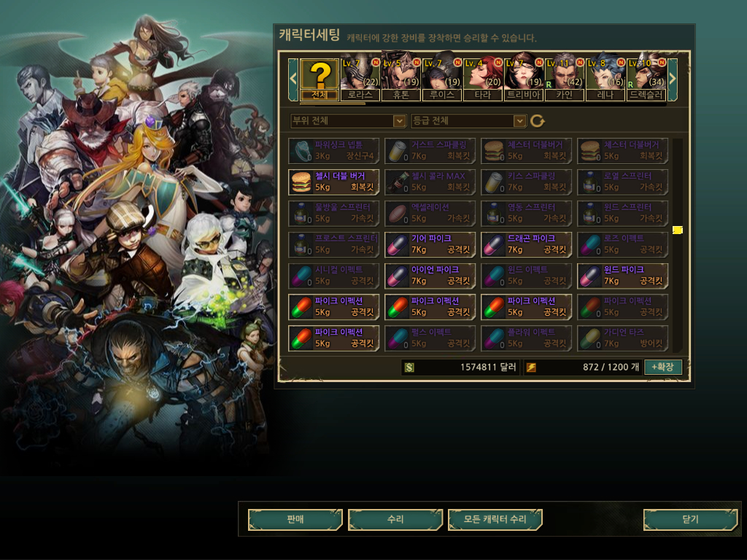747x560 pixels.
Task: Open the 등급 전체 grade dropdown
Action: (469, 121)
